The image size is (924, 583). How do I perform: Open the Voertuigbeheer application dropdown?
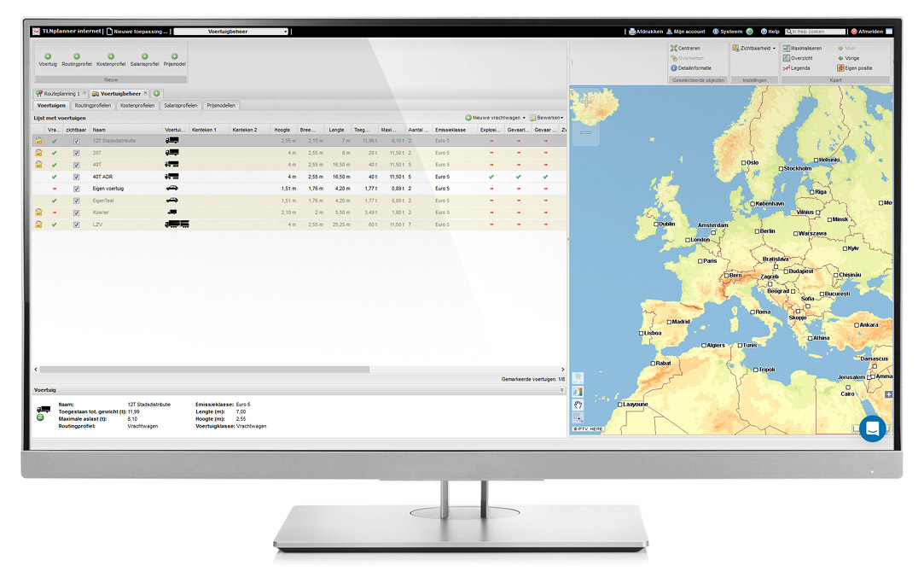(231, 32)
